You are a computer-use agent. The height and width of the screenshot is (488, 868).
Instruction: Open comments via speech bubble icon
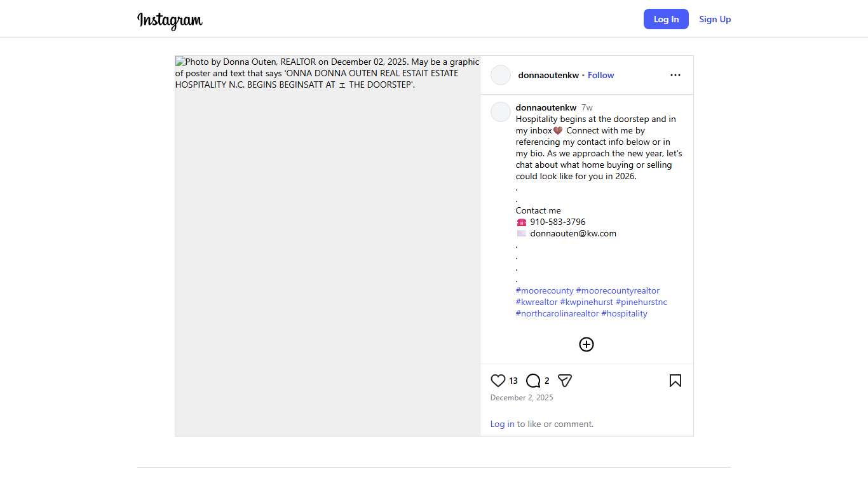coord(533,381)
